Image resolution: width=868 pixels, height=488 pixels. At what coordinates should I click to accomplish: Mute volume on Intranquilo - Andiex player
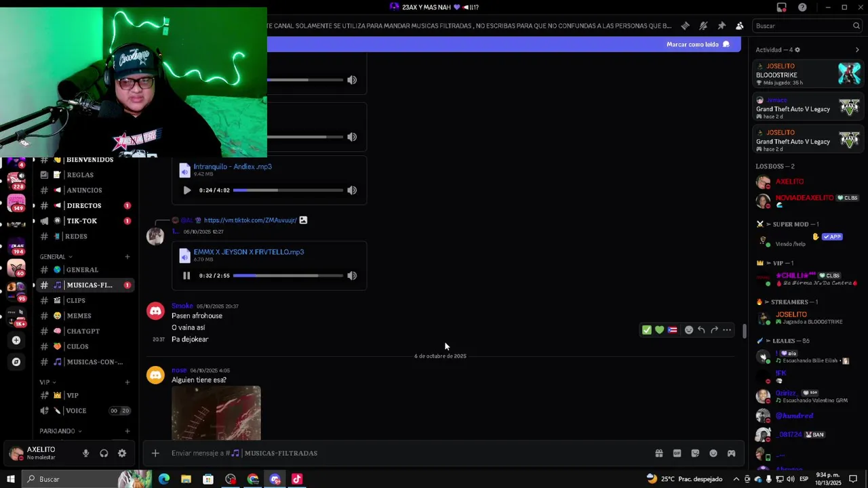352,190
